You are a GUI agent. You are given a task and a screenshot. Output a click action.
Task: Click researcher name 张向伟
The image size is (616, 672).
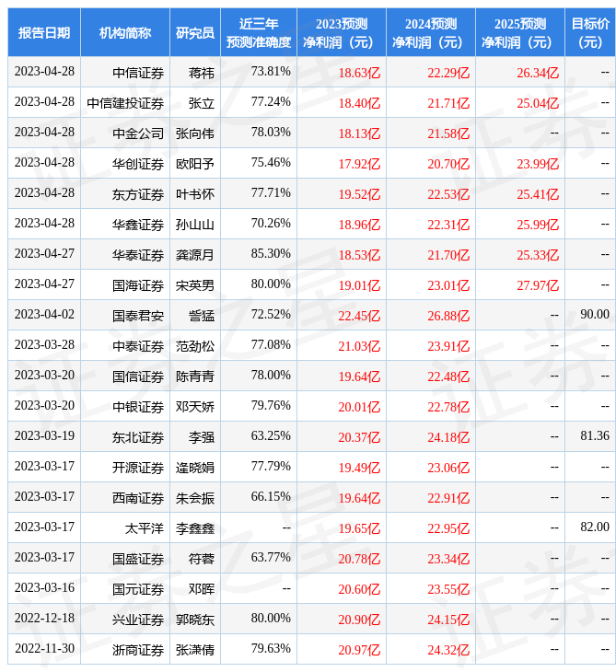[x=195, y=133]
